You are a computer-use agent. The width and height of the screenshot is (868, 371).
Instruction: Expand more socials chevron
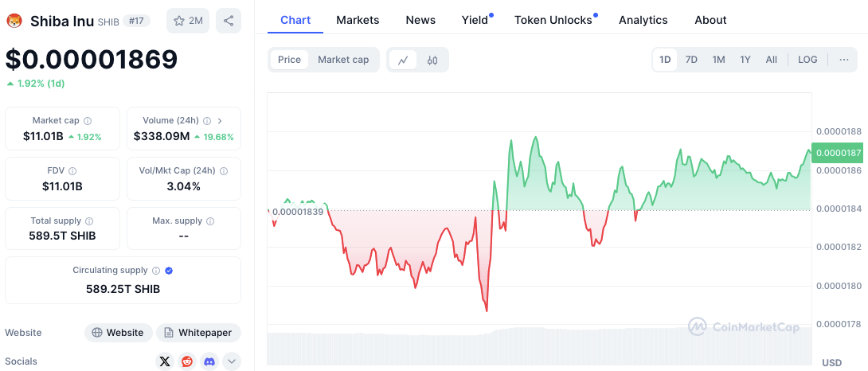click(x=232, y=361)
